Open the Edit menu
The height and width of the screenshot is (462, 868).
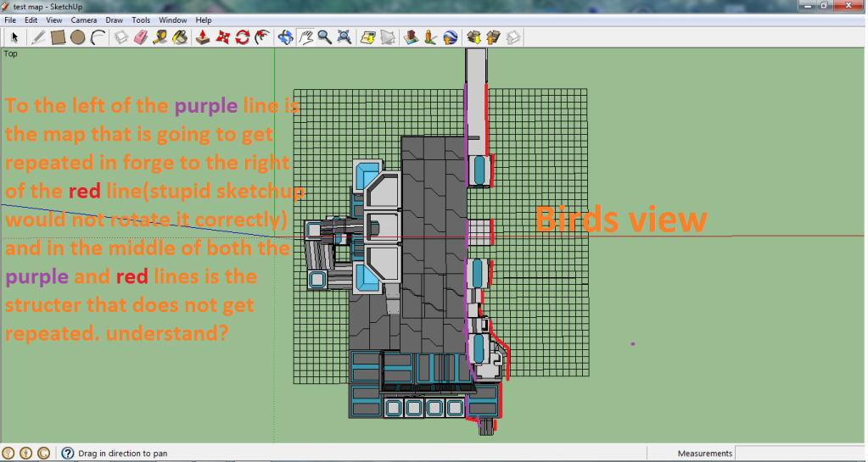(31, 19)
